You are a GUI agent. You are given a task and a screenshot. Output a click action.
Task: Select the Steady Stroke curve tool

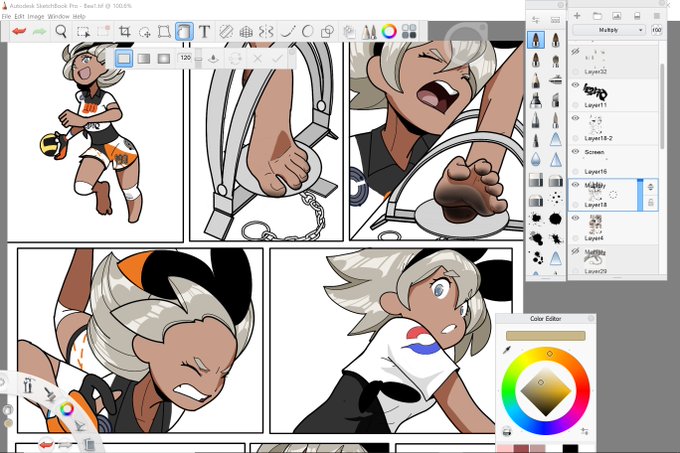tap(288, 31)
